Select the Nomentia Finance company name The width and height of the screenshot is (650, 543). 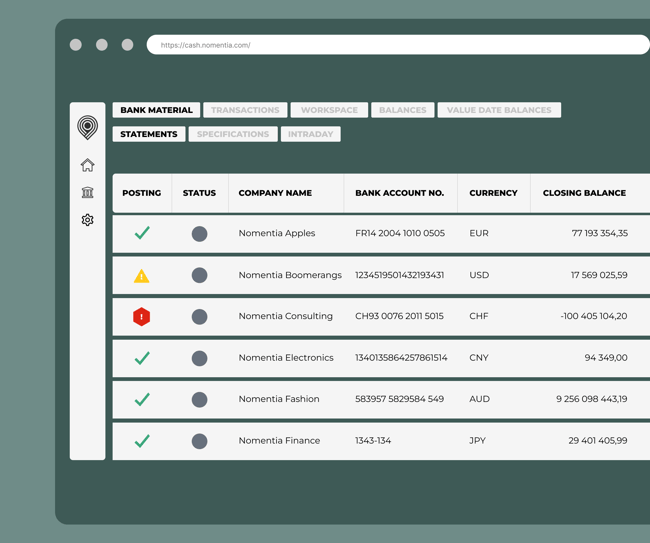[x=279, y=440]
